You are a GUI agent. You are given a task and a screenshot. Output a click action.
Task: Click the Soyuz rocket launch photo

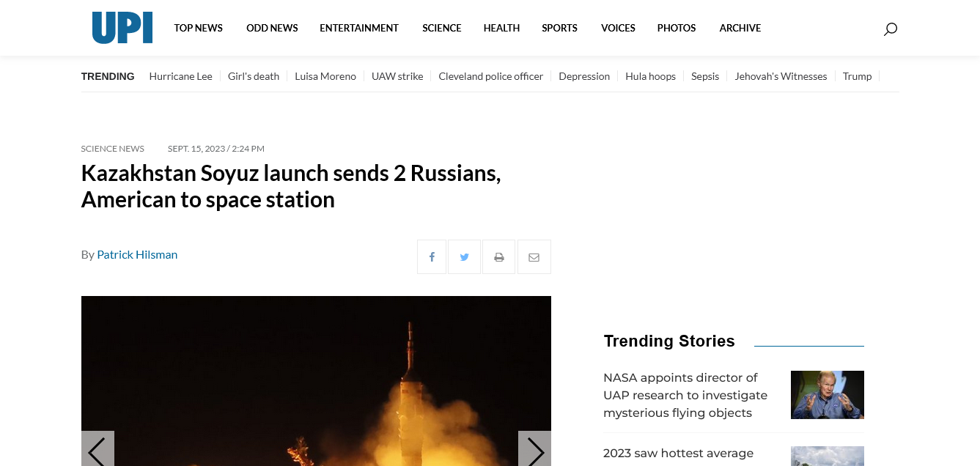click(316, 381)
